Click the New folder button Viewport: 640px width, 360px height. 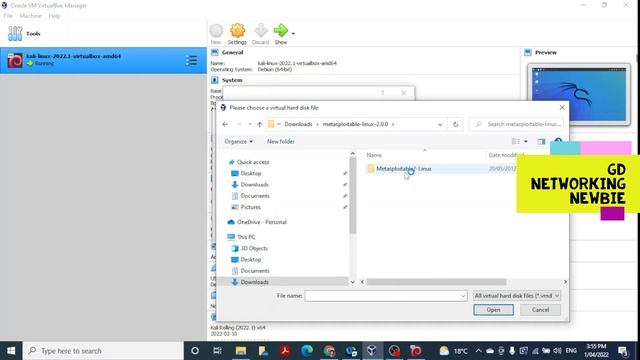[x=281, y=142]
